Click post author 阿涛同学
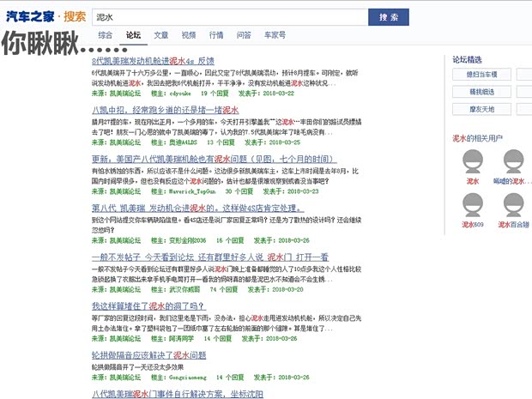The width and height of the screenshot is (532, 399). point(182,339)
